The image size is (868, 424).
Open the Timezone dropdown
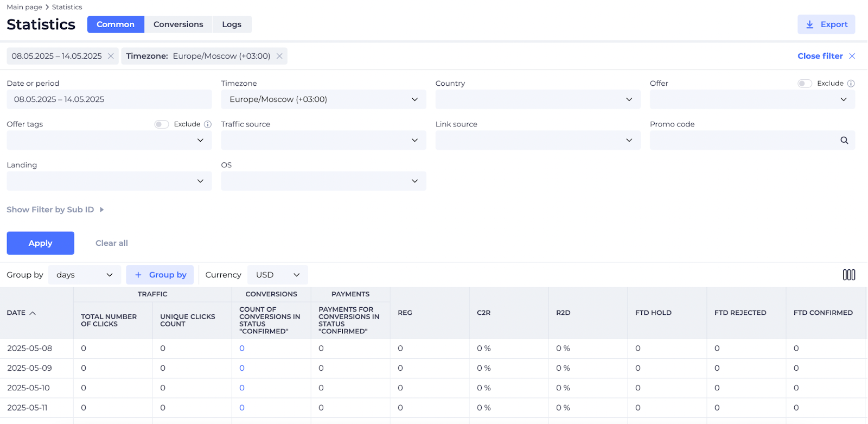point(323,99)
